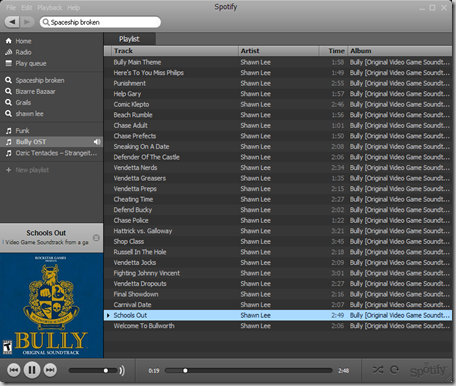The width and height of the screenshot is (456, 386).
Task: Toggle repeat mode
Action: coord(394,370)
